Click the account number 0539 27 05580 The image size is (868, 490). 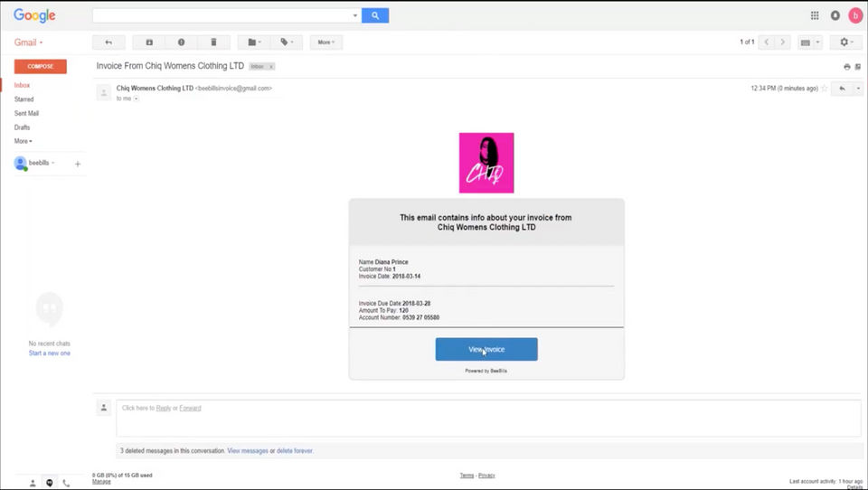click(420, 318)
